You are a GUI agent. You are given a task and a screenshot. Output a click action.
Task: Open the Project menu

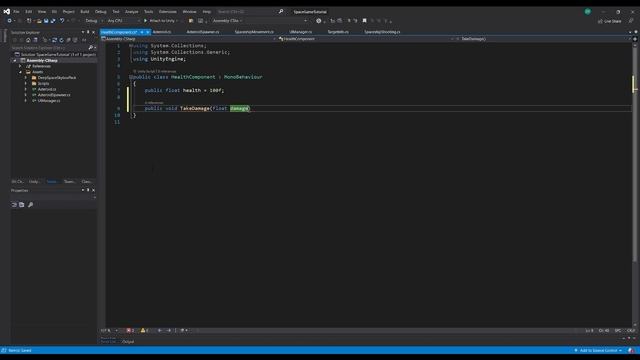point(69,11)
